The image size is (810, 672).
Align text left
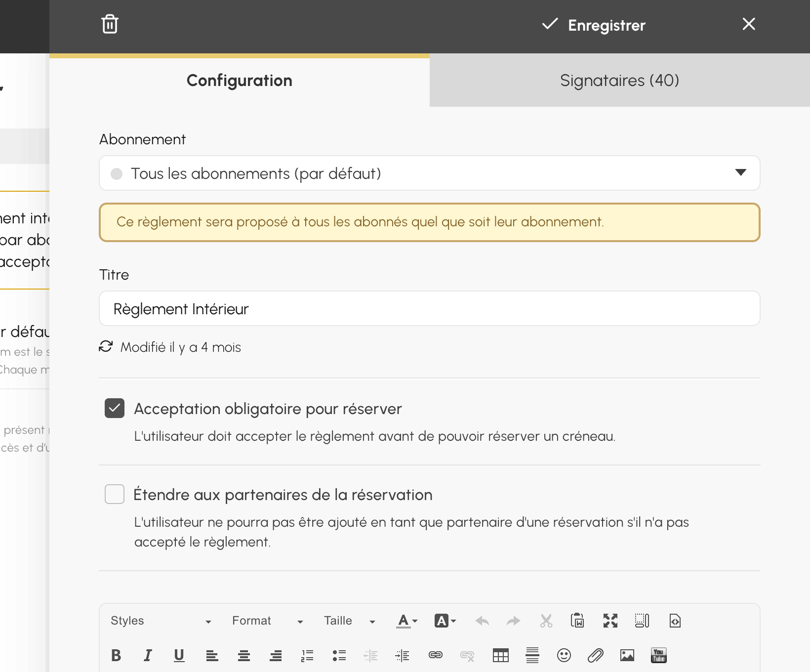[212, 655]
